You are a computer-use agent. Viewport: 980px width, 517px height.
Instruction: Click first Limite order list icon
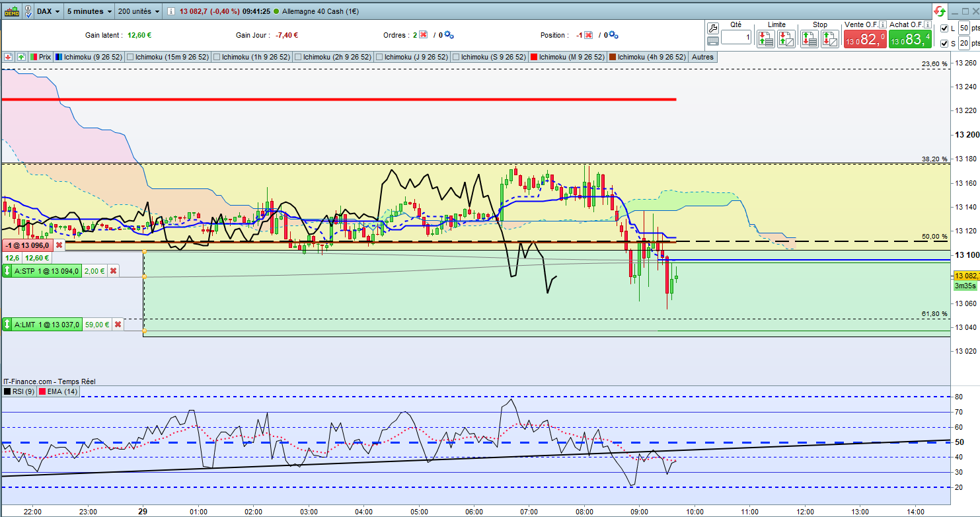click(766, 38)
